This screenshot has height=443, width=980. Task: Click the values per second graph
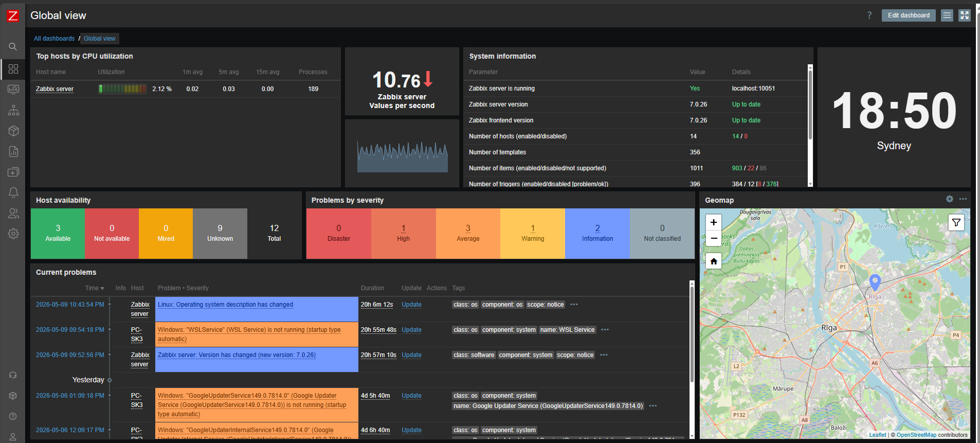(402, 156)
